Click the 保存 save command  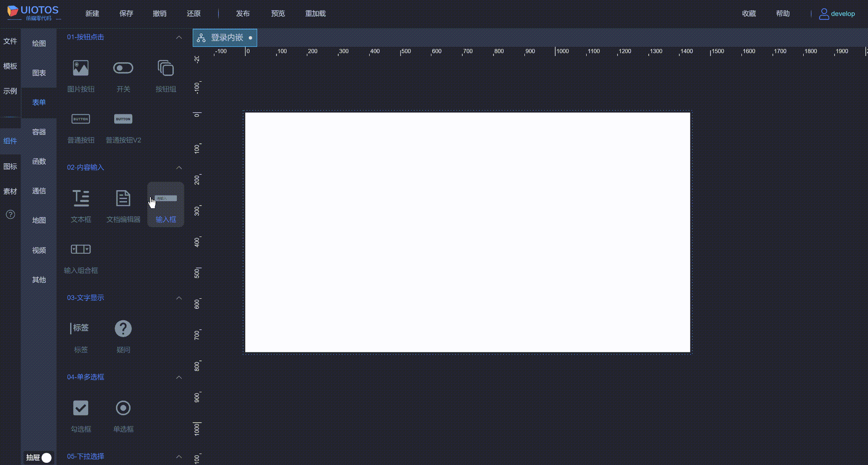coord(126,13)
